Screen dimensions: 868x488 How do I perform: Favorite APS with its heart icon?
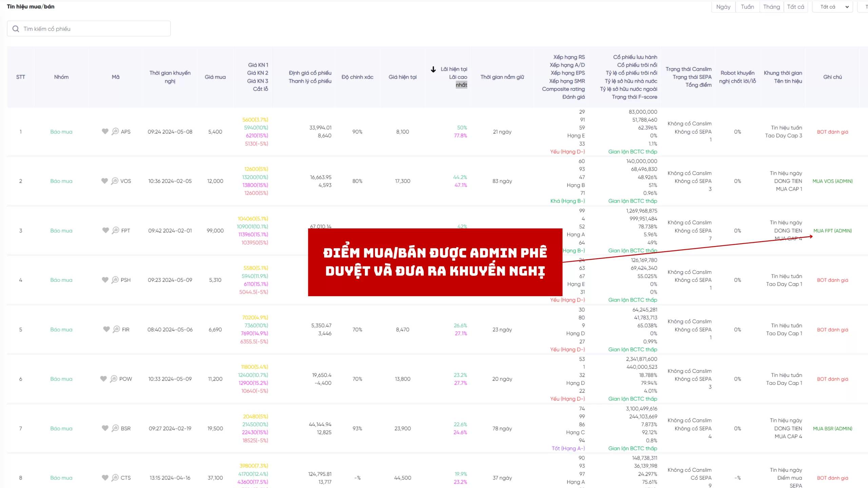tap(105, 131)
